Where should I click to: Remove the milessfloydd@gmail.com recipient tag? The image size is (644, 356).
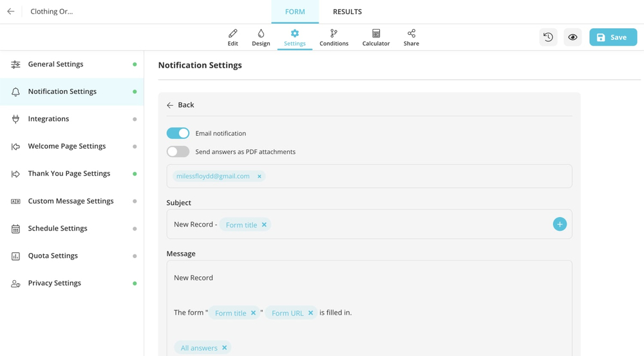click(x=260, y=176)
